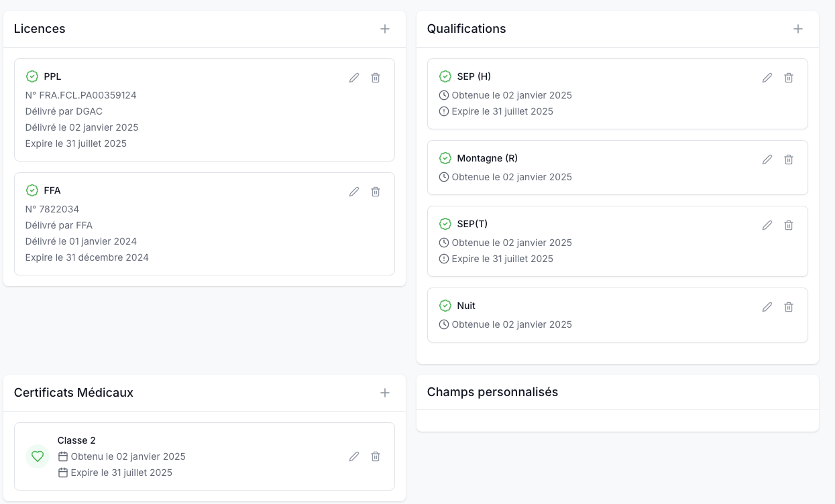This screenshot has width=835, height=504.
Task: Edit the Montagne (R) qualification
Action: coord(767,160)
